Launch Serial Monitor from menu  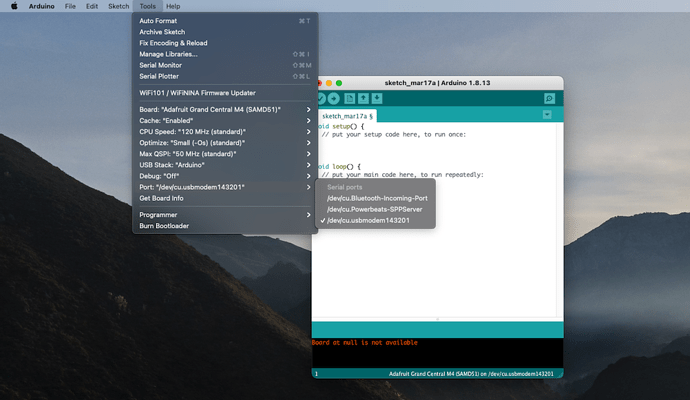coord(225,65)
